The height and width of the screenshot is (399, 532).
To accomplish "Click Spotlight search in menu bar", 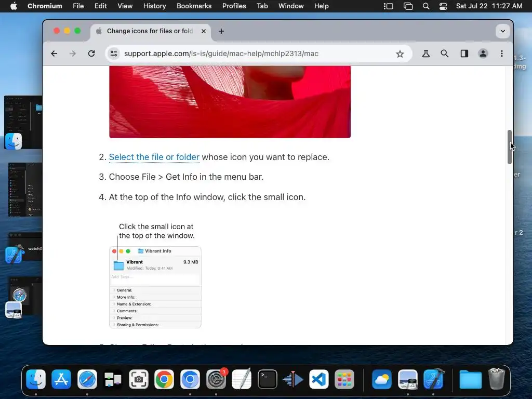I will (x=426, y=6).
